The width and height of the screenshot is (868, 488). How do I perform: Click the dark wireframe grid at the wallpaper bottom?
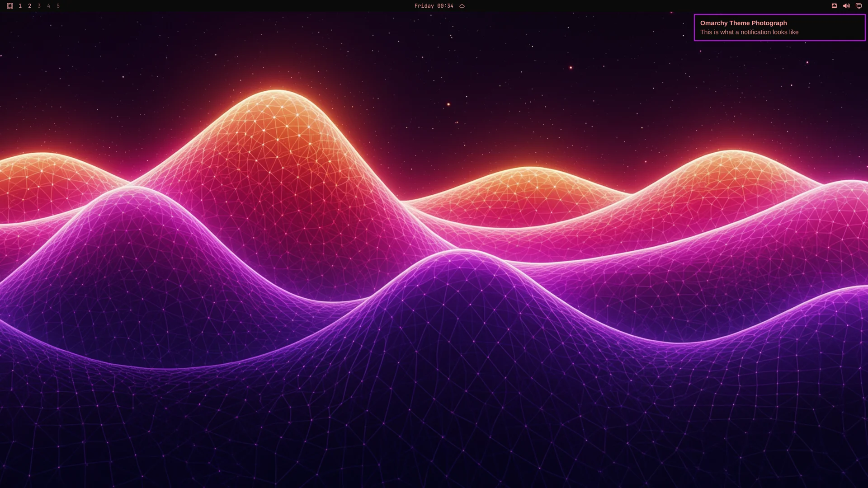[x=434, y=443]
